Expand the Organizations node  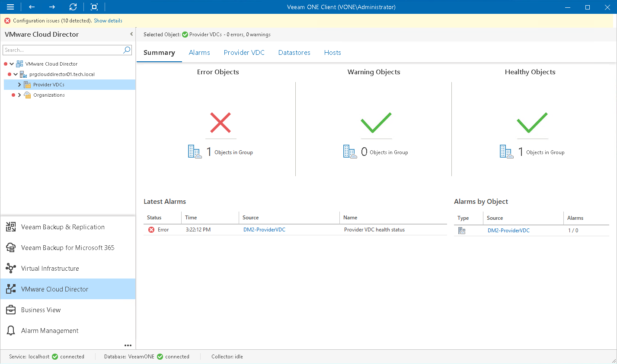point(19,95)
